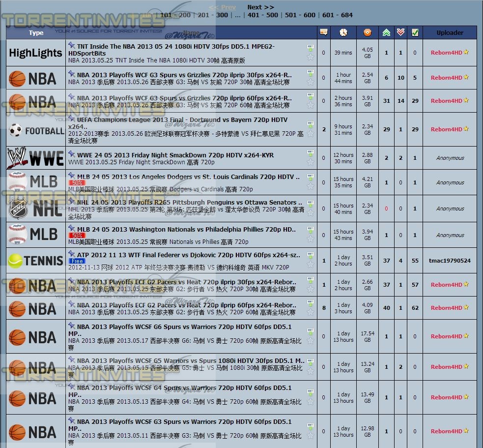483x448 pixels.
Task: Go to Next page
Action: click(x=260, y=7)
